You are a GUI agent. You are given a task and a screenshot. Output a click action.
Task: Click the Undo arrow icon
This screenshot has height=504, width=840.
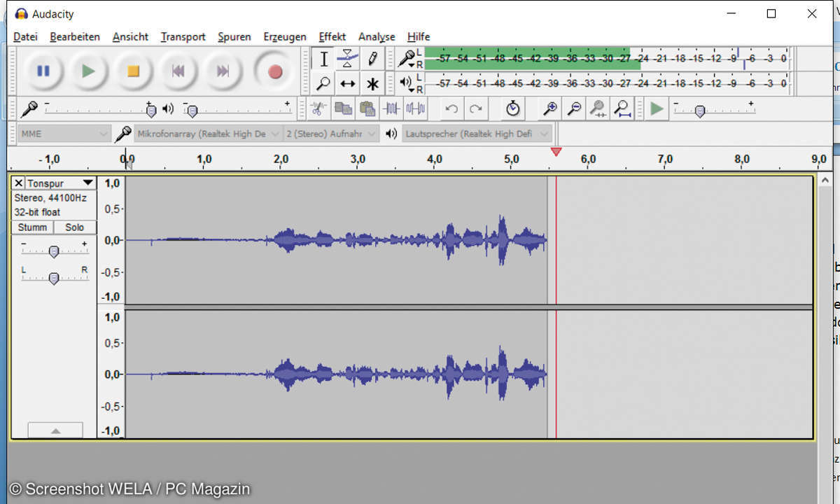point(451,108)
